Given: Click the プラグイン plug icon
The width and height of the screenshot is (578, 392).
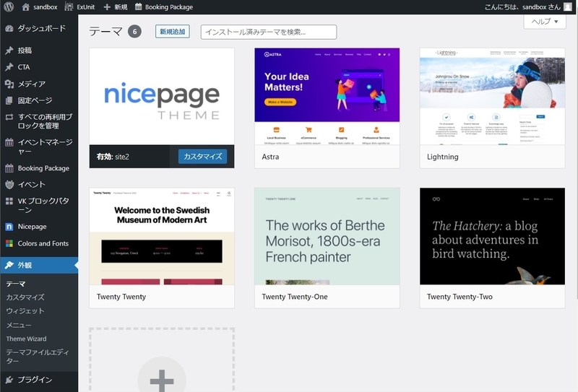Looking at the screenshot, I should tap(9, 380).
